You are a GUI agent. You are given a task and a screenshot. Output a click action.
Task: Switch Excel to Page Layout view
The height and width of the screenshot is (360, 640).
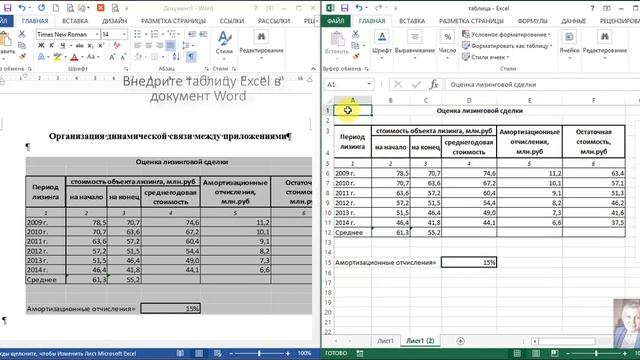(536, 353)
